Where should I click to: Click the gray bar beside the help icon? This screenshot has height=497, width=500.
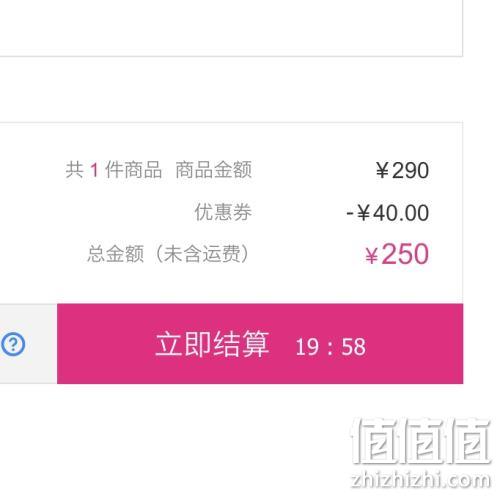click(28, 344)
